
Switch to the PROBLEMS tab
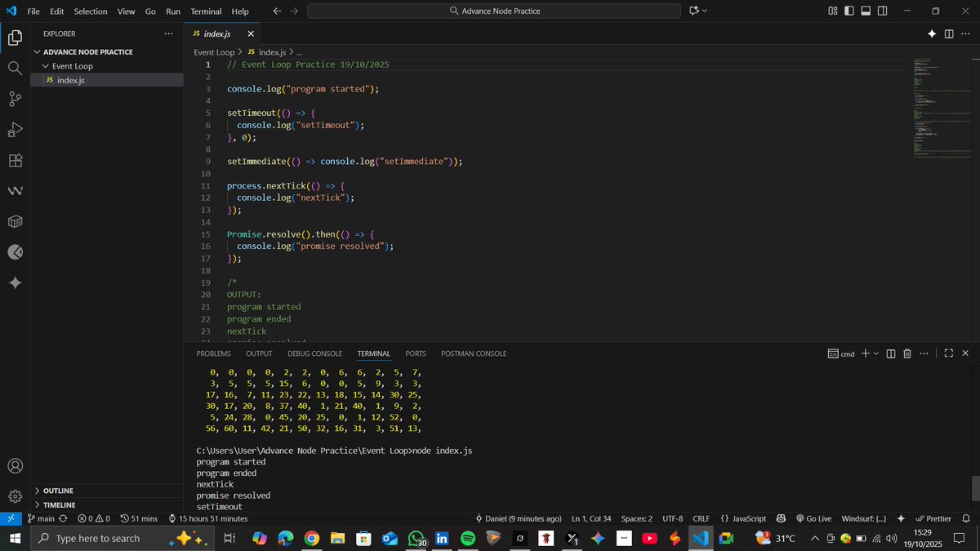point(213,353)
